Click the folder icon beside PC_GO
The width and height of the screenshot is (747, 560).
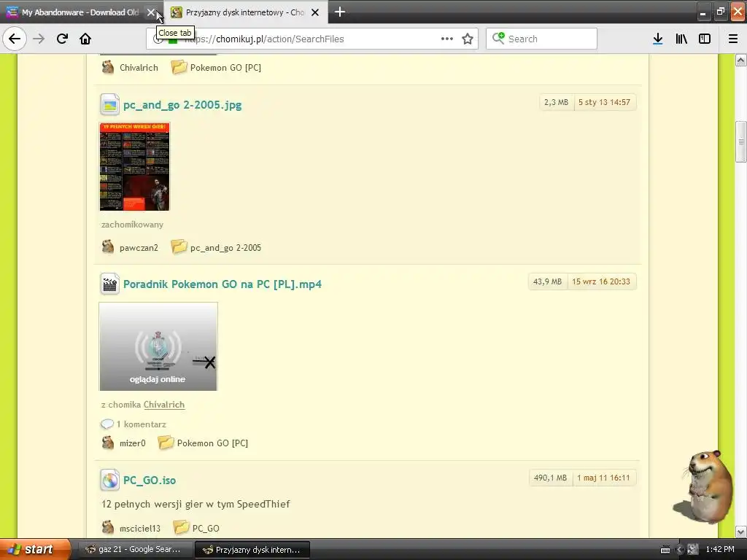[x=181, y=527]
